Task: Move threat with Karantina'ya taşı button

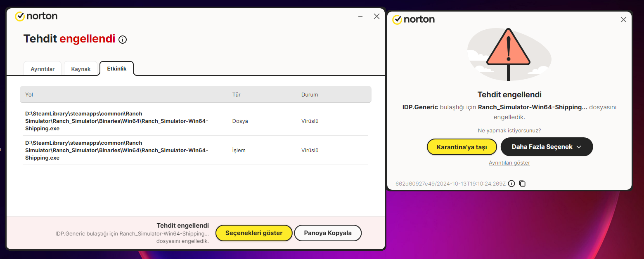Action: (462, 147)
